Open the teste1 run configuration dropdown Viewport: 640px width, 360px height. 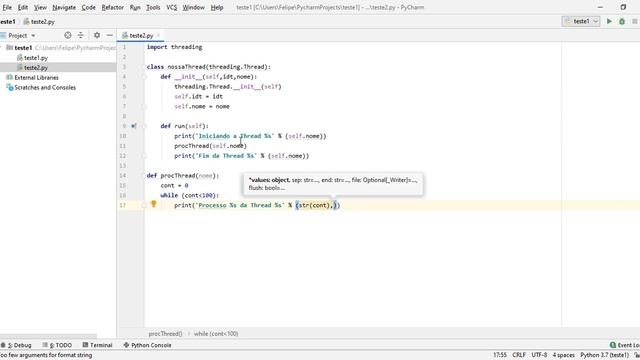(x=581, y=21)
